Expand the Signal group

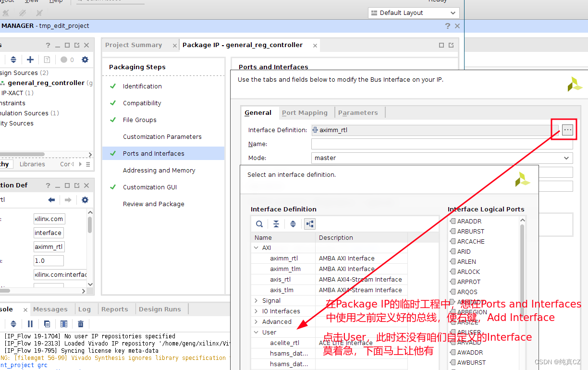pos(256,301)
